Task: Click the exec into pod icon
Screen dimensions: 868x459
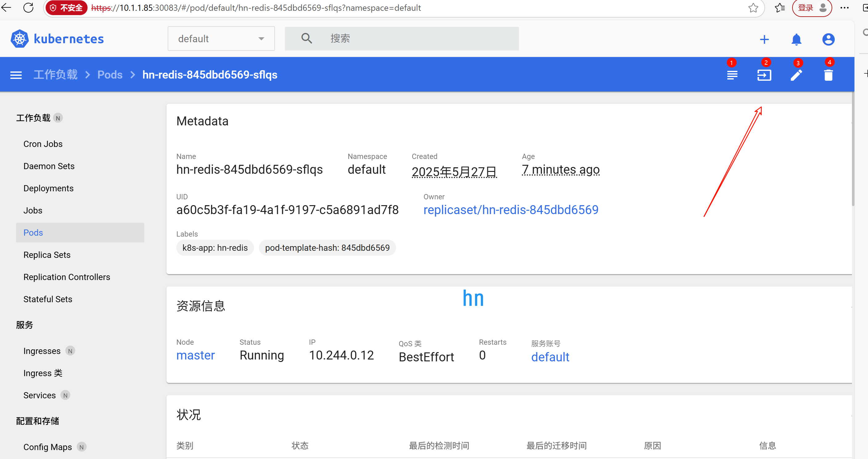Action: point(764,75)
